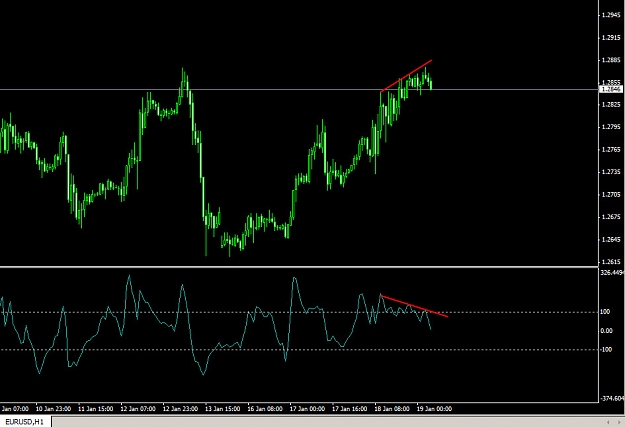Click the 10 Jan 23:00 time label
The width and height of the screenshot is (625, 427).
click(x=53, y=409)
